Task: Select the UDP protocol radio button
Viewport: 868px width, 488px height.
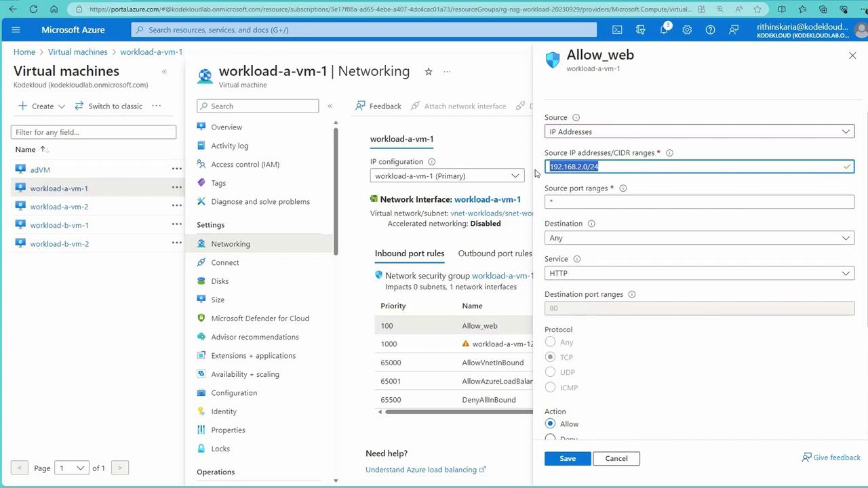Action: coord(550,371)
